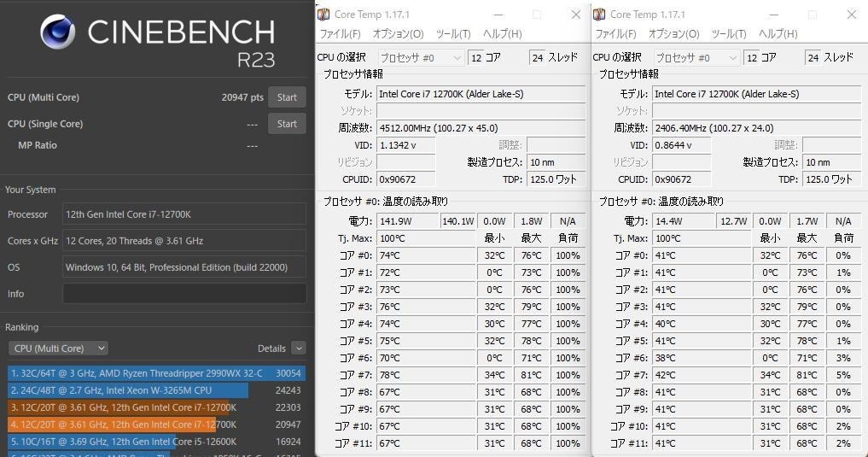
Task: Click the 1.1342 v VID field
Action: click(406, 145)
